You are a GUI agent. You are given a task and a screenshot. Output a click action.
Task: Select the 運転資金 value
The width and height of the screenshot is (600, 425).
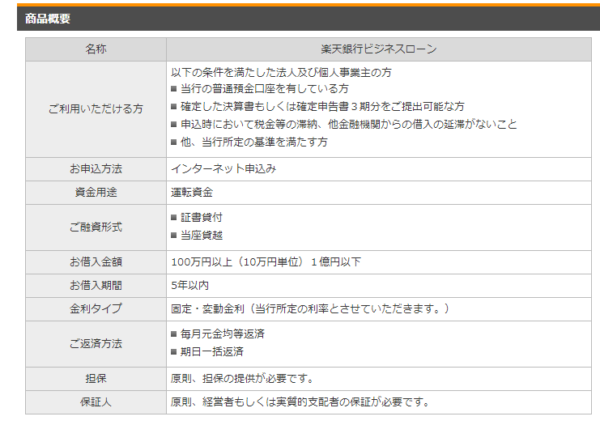(x=192, y=192)
